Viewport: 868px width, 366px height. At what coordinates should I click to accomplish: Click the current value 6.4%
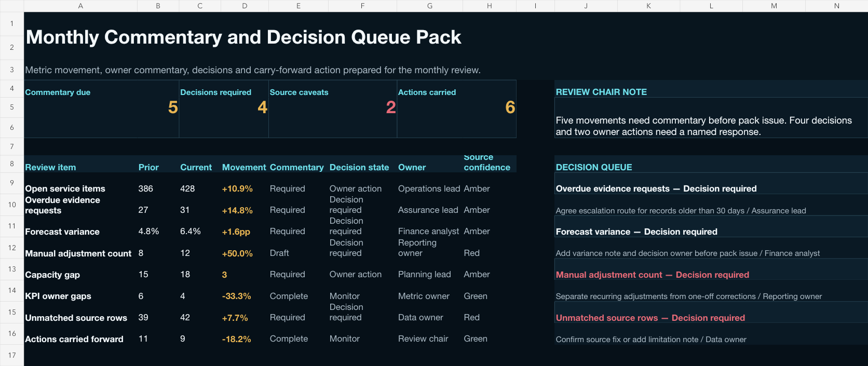[191, 231]
